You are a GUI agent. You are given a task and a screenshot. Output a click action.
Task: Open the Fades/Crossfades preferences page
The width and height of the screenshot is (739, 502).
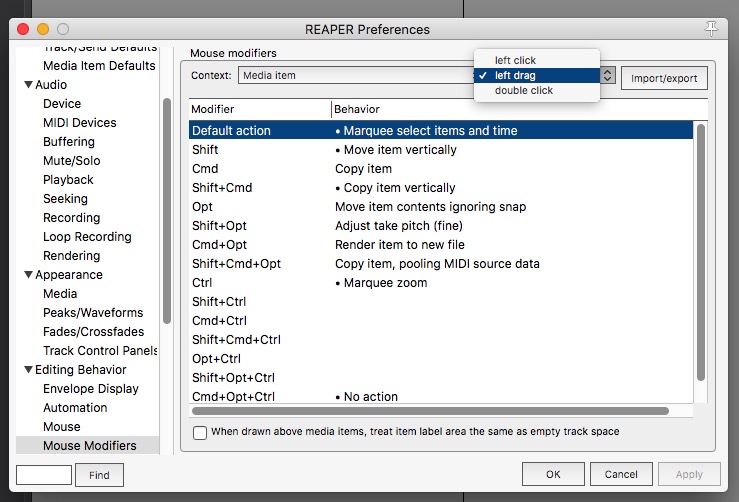click(93, 332)
